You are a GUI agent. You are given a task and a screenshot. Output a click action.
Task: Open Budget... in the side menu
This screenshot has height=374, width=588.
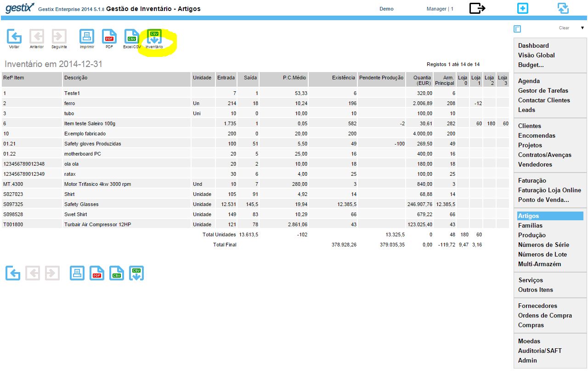coord(531,65)
